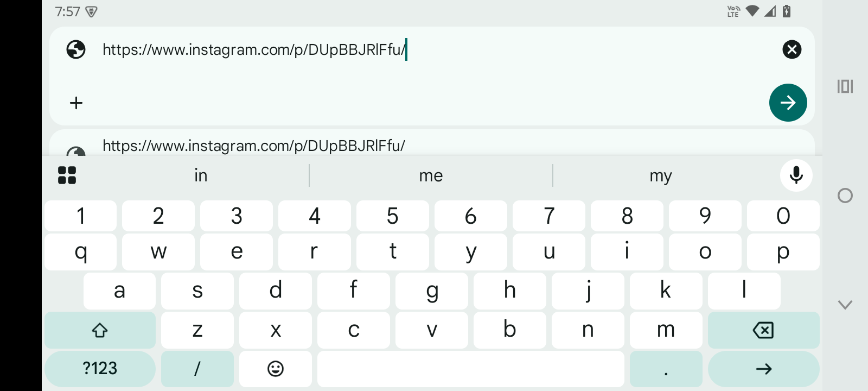Image resolution: width=868 pixels, height=391 pixels.
Task: Activate voice input microphone
Action: pos(796,175)
